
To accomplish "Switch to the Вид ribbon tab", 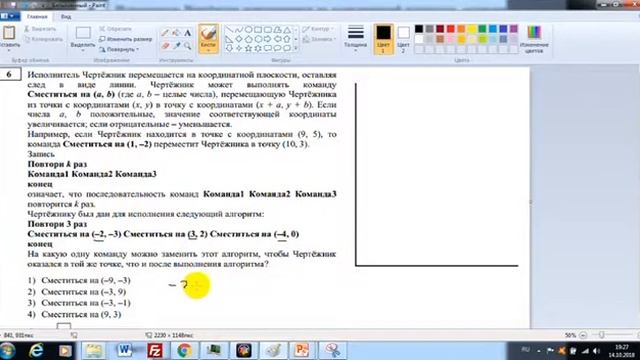I will pyautogui.click(x=66, y=17).
